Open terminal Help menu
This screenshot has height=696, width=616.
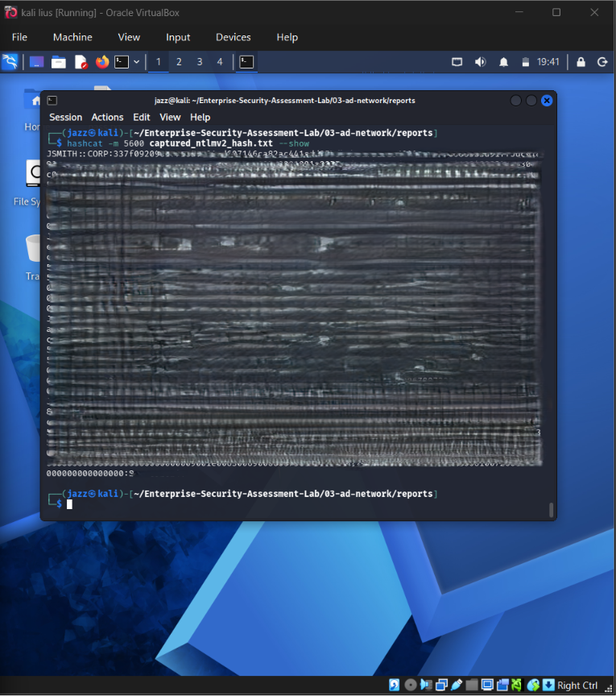pyautogui.click(x=201, y=117)
